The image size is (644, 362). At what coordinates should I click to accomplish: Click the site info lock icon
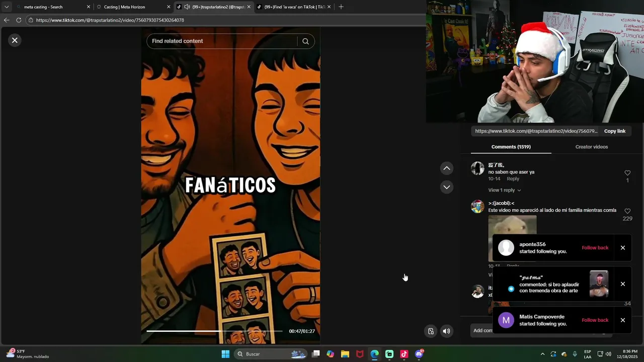coord(31,20)
